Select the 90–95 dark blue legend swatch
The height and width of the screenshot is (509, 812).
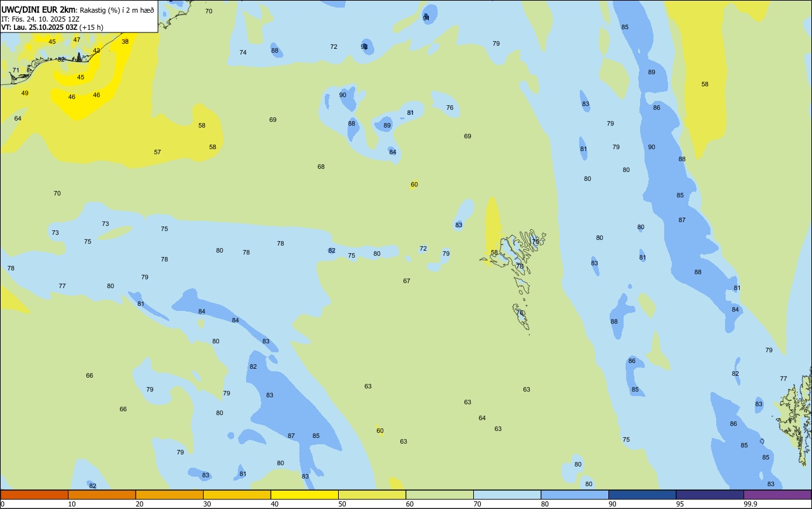coord(642,494)
